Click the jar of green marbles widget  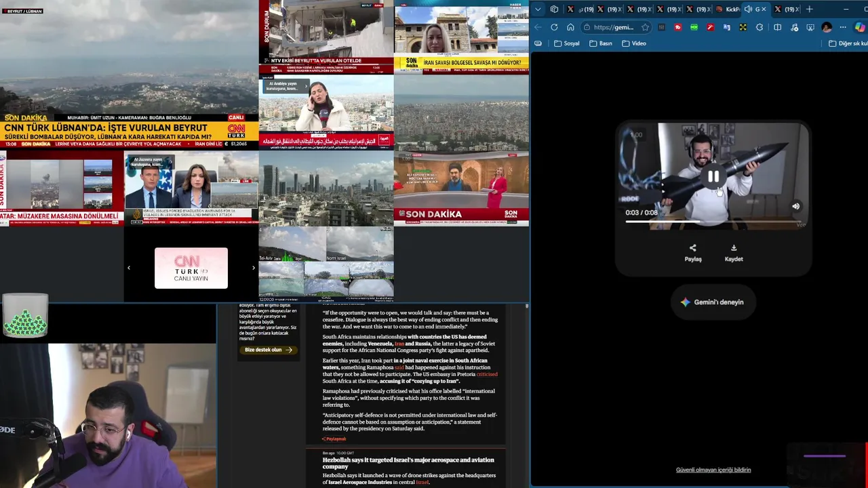click(25, 316)
